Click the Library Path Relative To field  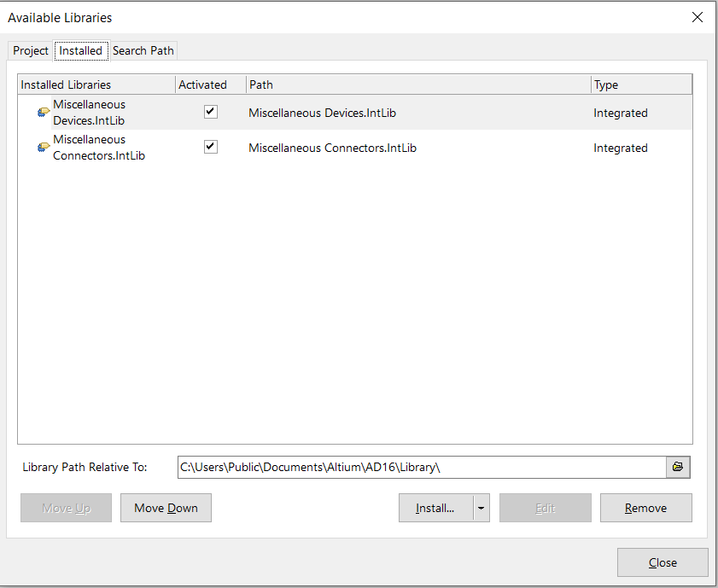tap(421, 467)
